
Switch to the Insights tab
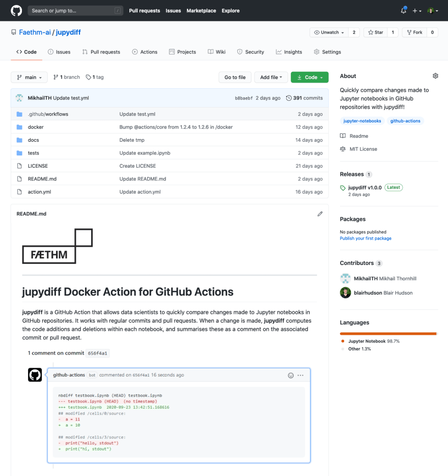[289, 52]
